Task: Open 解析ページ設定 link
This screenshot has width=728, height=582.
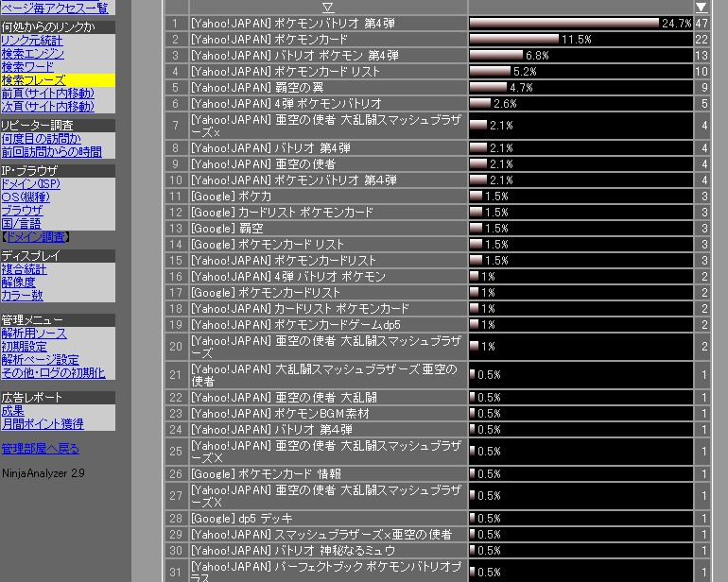Action: [x=40, y=359]
